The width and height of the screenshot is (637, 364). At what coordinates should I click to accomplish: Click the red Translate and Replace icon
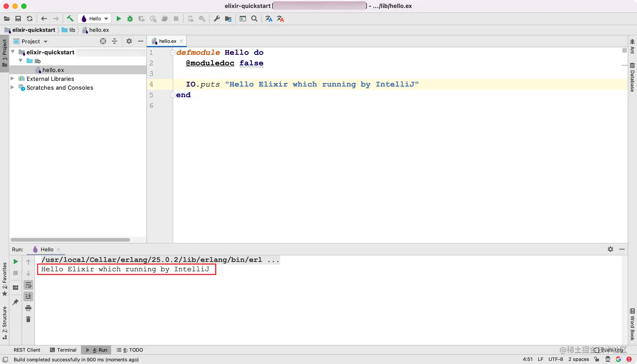click(x=280, y=19)
